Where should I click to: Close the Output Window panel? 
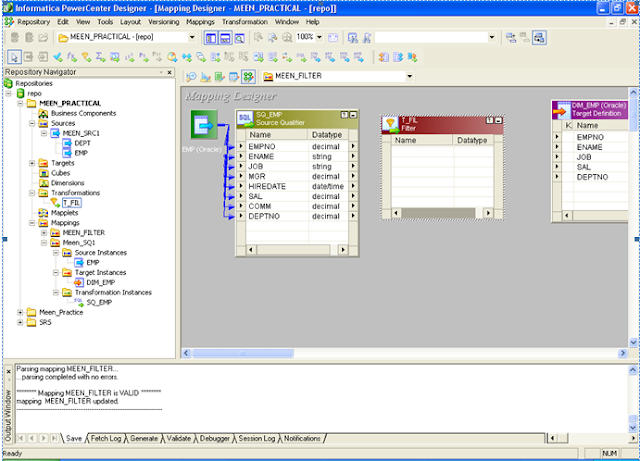pos(8,372)
